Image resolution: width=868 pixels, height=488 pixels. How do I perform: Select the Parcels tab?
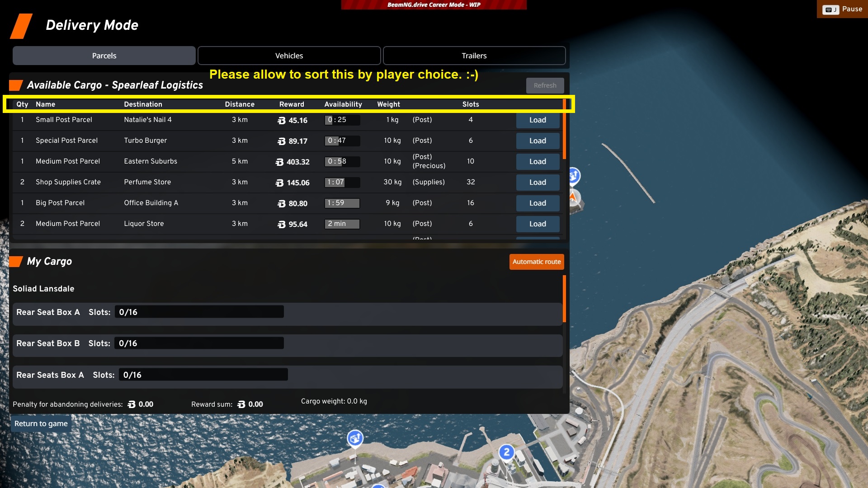point(104,56)
